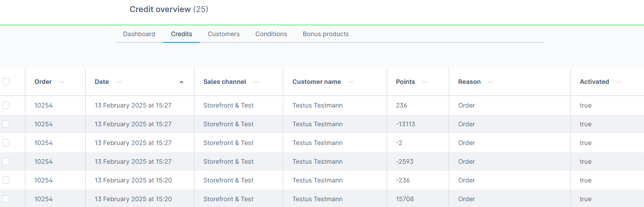
Task: Click the Customer name column header
Action: (317, 82)
